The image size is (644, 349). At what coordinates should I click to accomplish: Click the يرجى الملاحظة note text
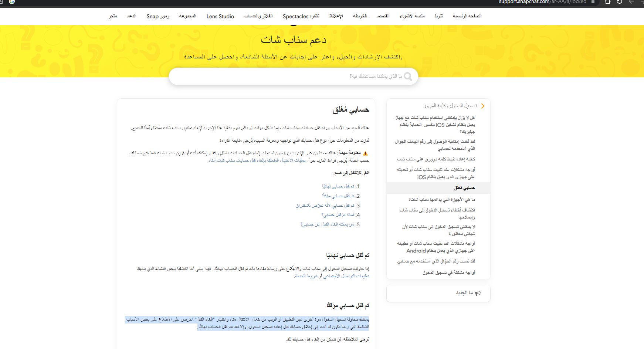(328, 339)
